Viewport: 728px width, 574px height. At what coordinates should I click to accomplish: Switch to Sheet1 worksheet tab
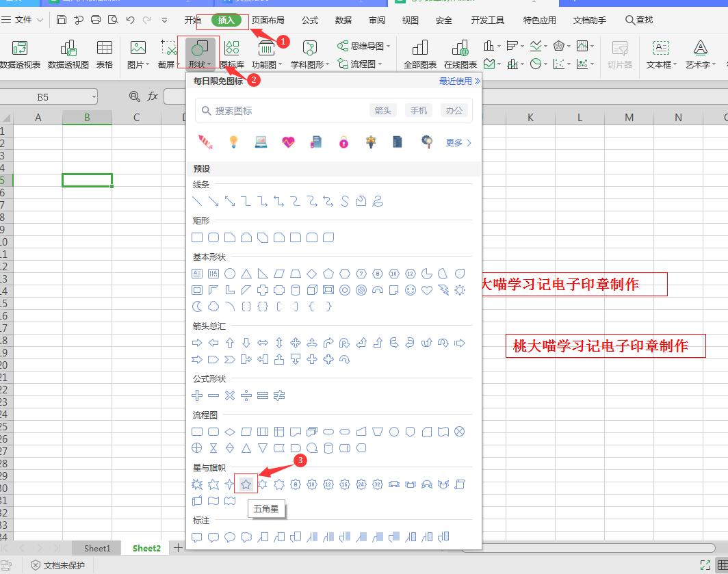coord(97,548)
